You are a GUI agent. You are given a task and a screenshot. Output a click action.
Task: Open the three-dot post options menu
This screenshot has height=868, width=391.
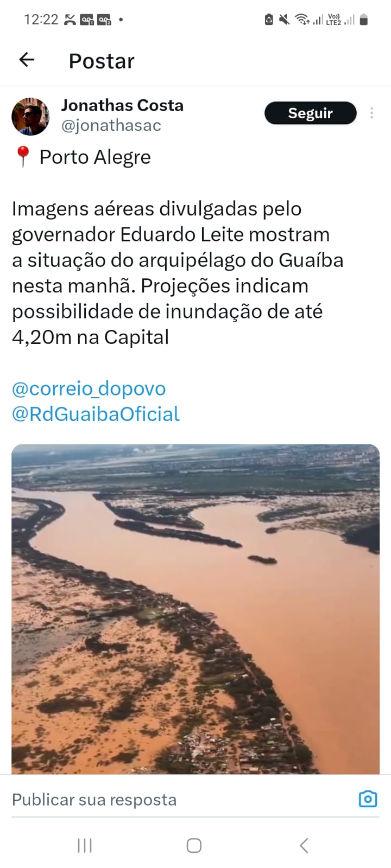[x=371, y=113]
